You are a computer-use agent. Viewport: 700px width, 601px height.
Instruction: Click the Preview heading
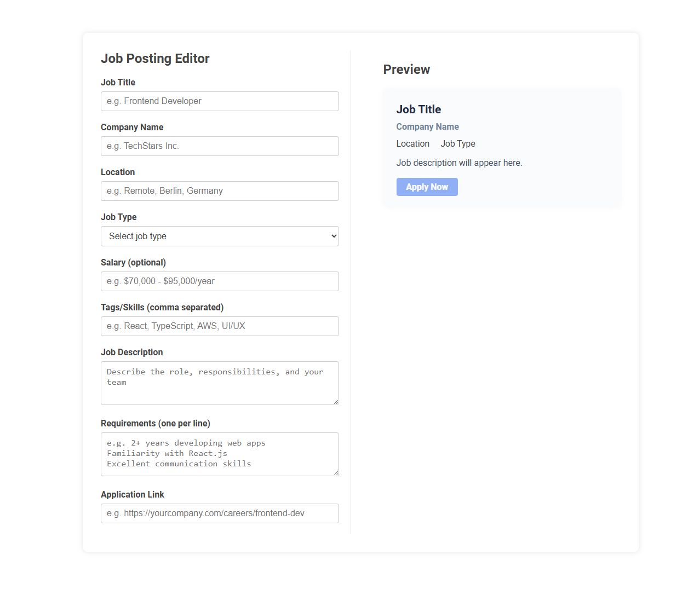[x=406, y=70]
